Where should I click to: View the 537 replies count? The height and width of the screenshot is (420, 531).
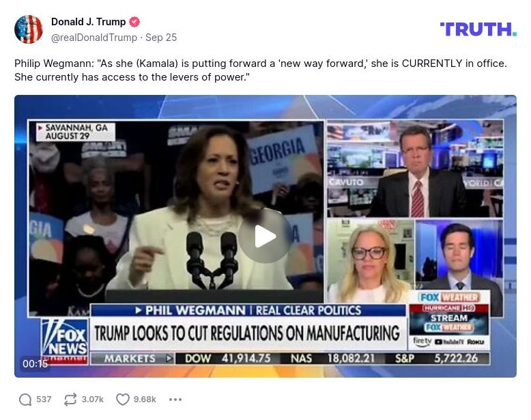(44, 400)
